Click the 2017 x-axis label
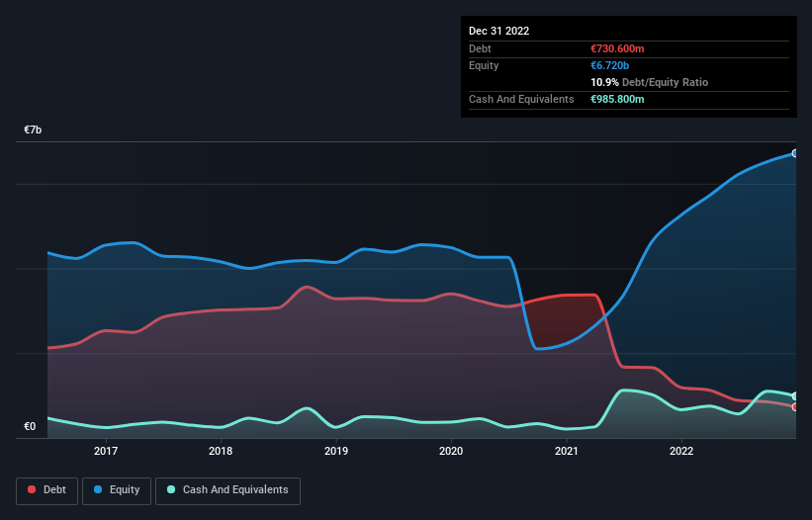812x520 pixels. click(x=106, y=451)
